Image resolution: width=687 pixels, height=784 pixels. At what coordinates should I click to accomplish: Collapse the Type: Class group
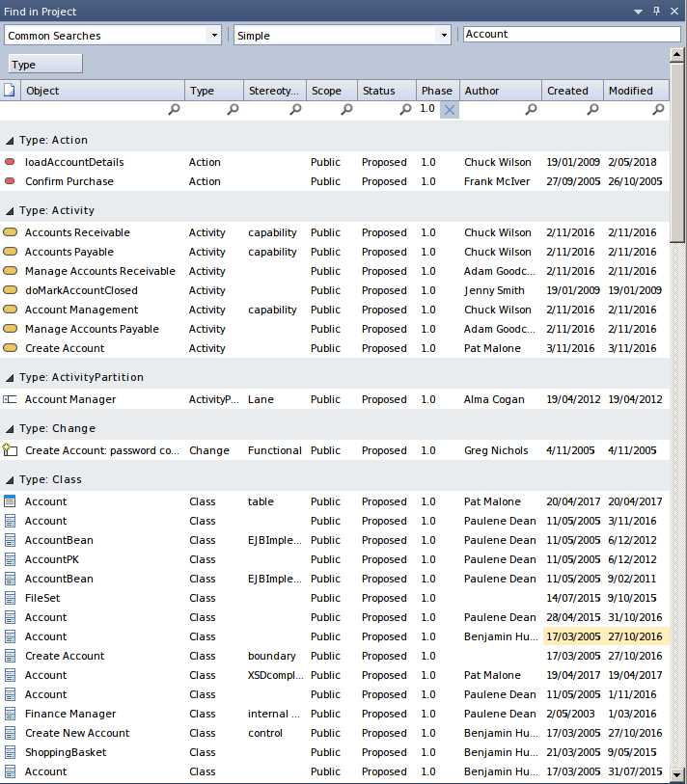10,480
